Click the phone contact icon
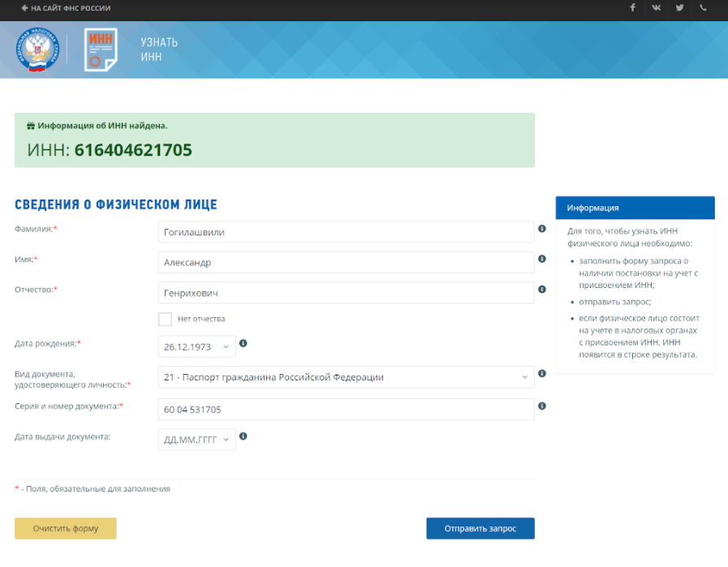The height and width of the screenshot is (567, 728). [703, 8]
